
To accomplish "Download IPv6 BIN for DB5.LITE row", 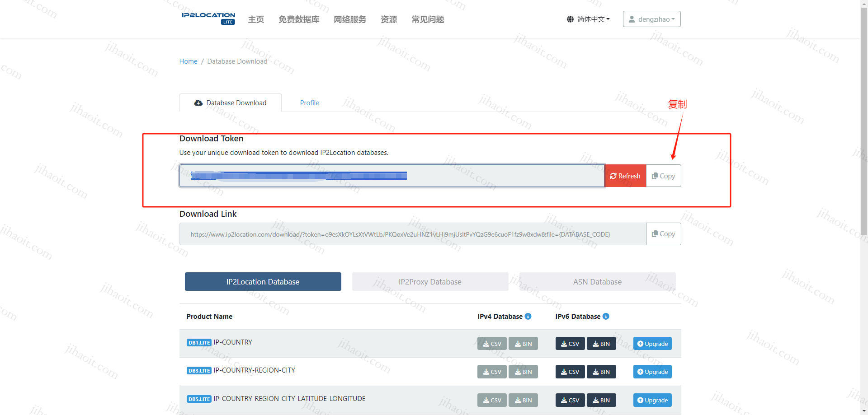I will coord(601,400).
